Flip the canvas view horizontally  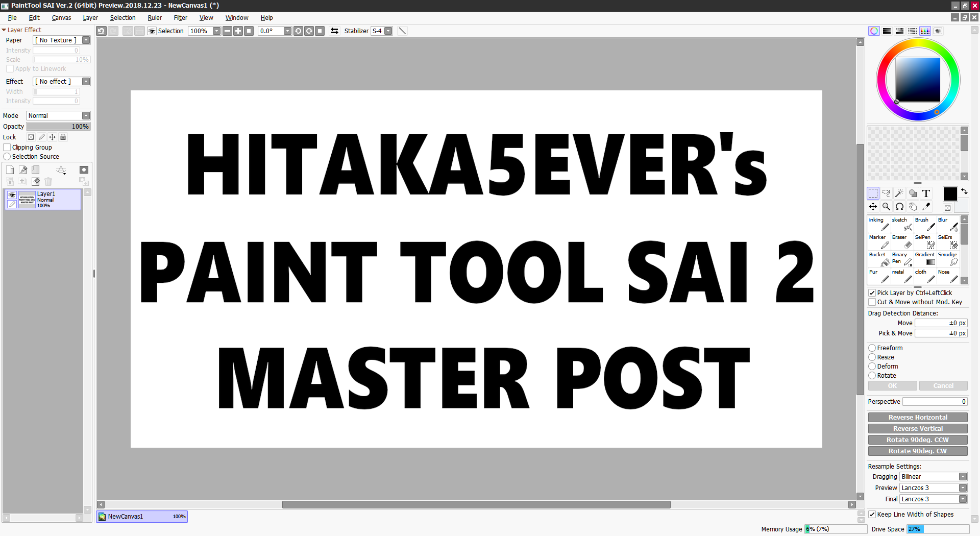click(x=335, y=31)
